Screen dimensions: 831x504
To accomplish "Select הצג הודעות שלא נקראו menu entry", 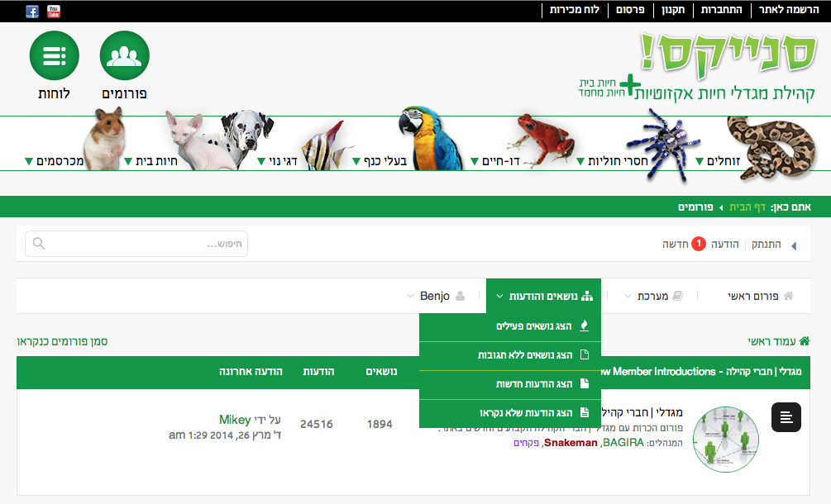I will pos(510,413).
